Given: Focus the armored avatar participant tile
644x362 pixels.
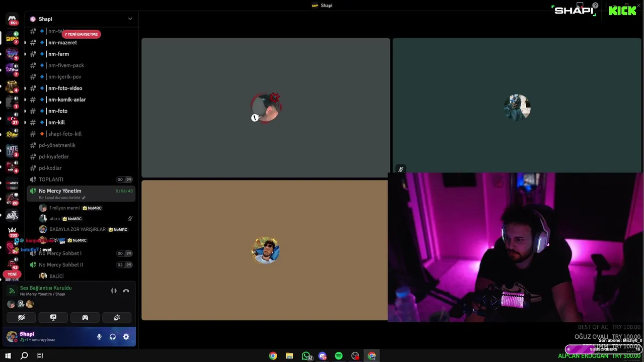Looking at the screenshot, I should tap(517, 105).
